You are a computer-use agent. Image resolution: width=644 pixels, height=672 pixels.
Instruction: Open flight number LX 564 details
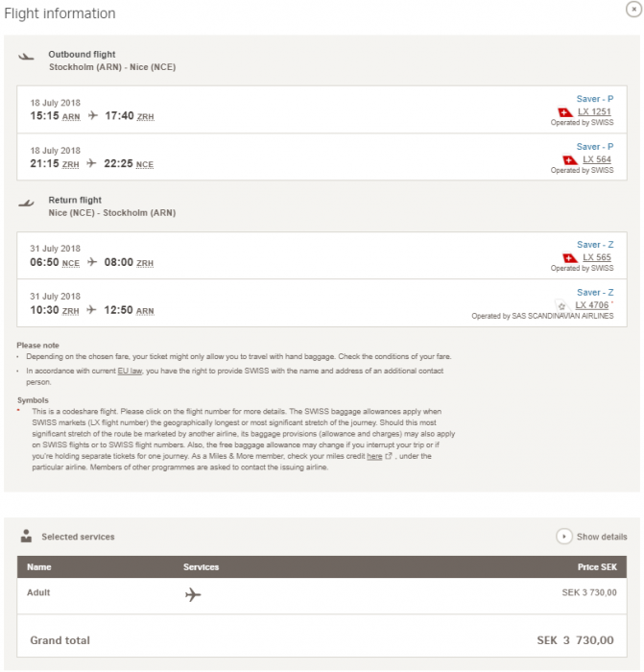click(x=597, y=160)
